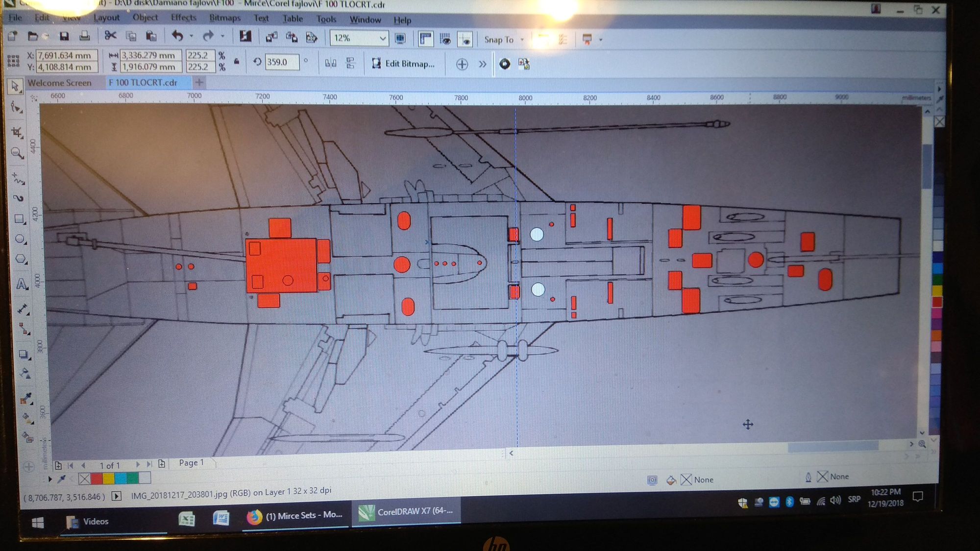The height and width of the screenshot is (551, 980).
Task: Pick the Rectangle tool
Action: (20, 219)
